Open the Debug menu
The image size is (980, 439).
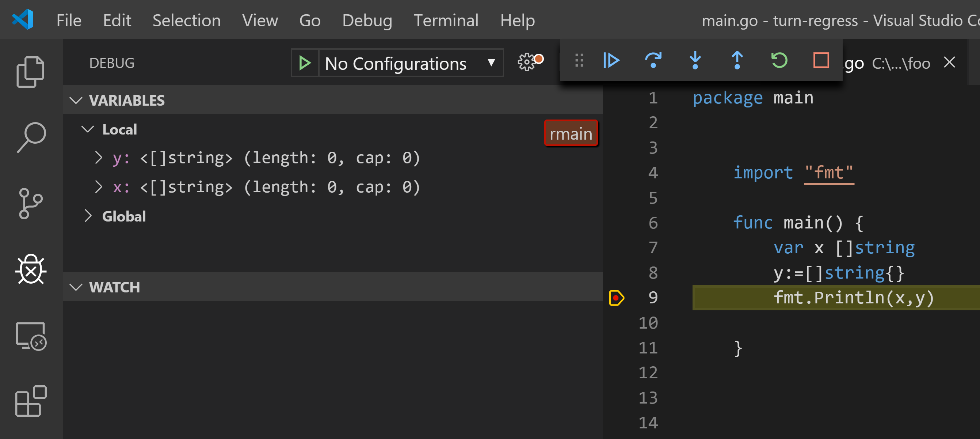pos(367,20)
